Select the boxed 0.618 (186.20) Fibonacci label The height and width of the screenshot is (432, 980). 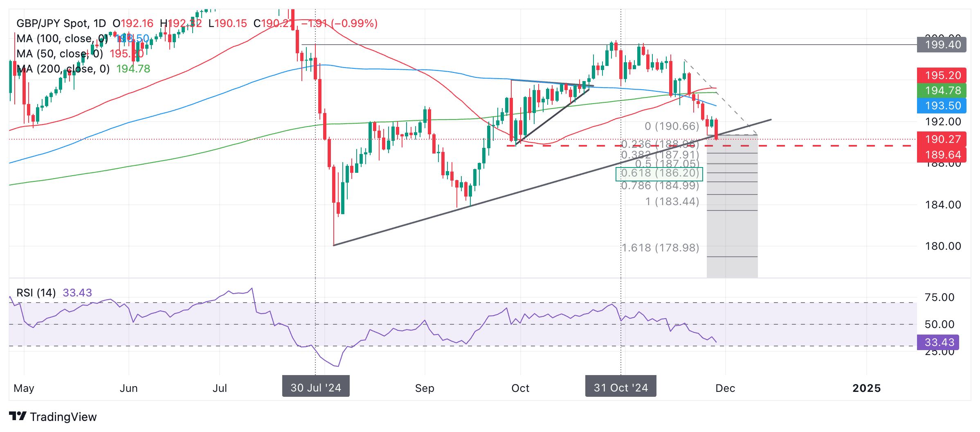coord(659,173)
